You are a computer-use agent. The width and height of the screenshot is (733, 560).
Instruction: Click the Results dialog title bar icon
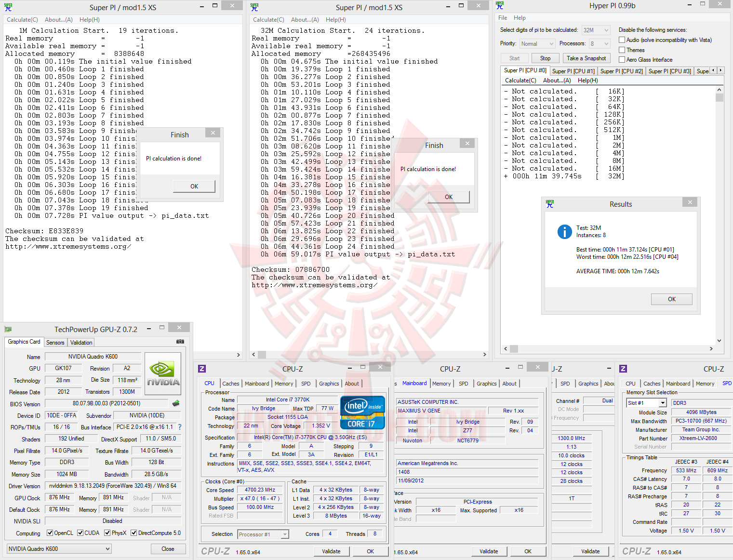[550, 204]
